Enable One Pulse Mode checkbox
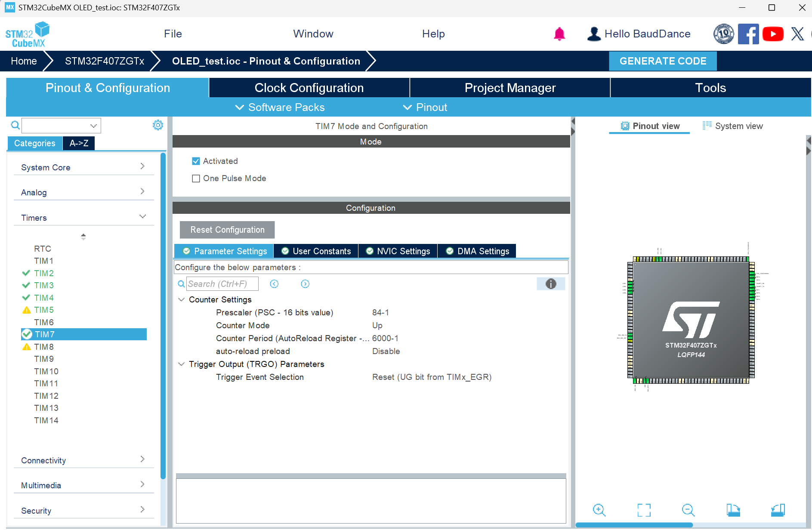This screenshot has height=530, width=812. [196, 178]
